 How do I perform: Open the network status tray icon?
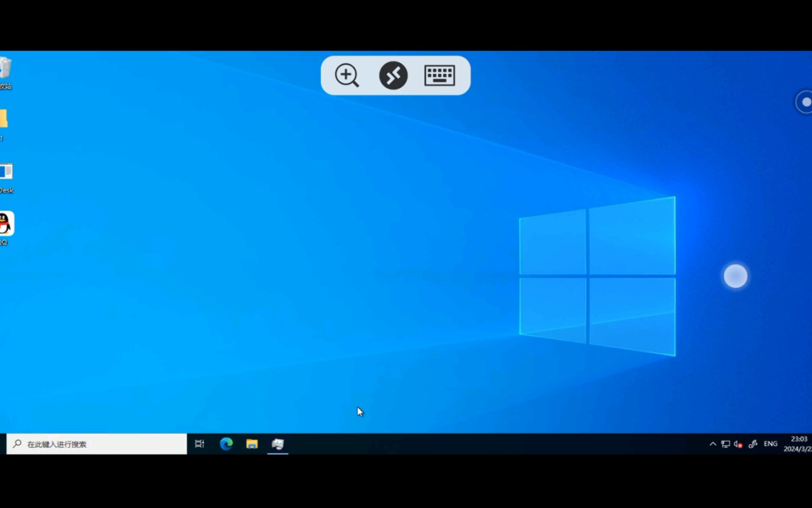coord(726,444)
